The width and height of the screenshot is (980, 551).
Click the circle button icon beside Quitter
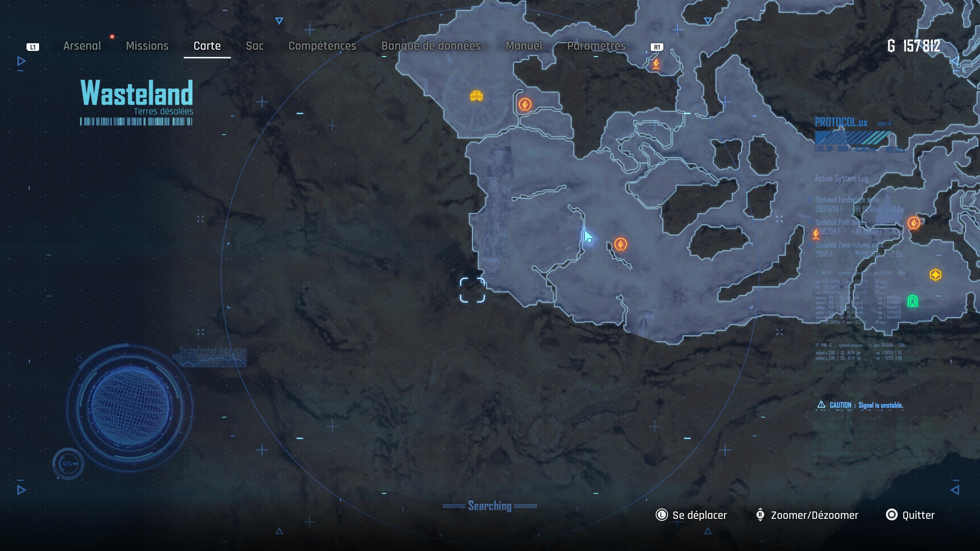click(891, 515)
